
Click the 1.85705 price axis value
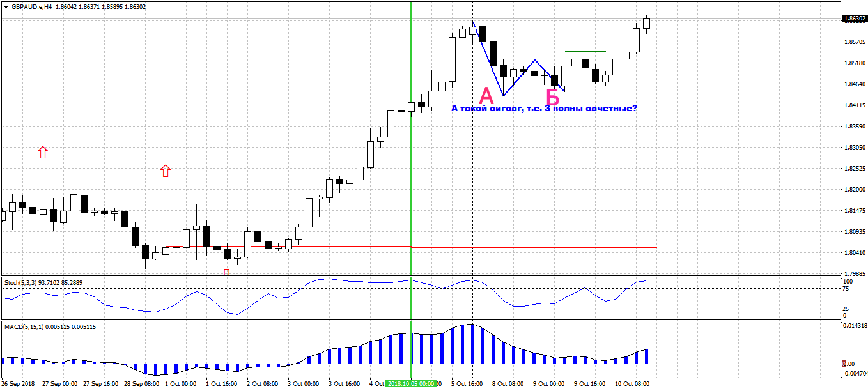855,42
